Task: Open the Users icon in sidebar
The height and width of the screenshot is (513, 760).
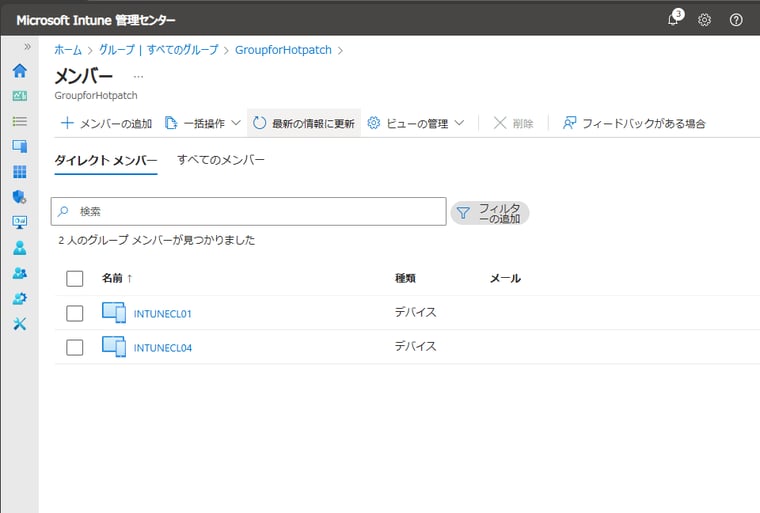Action: click(x=19, y=247)
